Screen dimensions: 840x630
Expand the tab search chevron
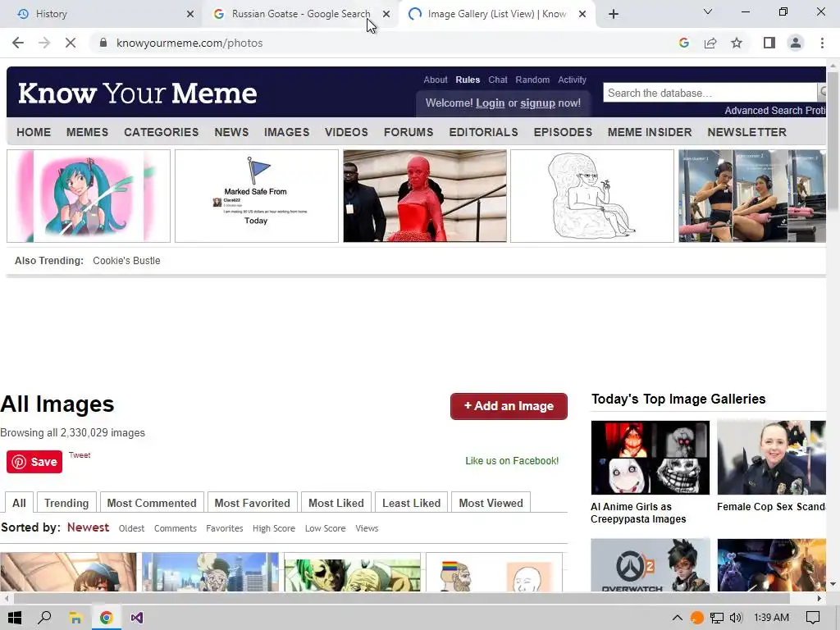(708, 11)
